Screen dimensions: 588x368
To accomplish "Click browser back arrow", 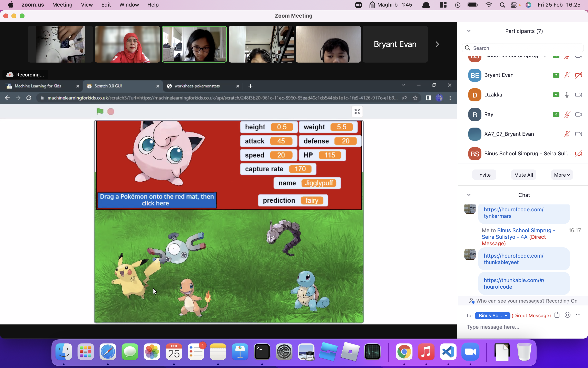I will click(x=7, y=98).
